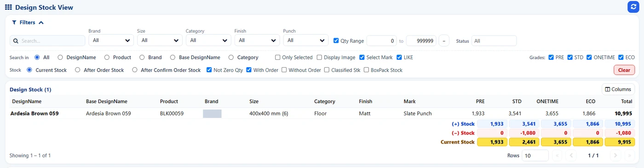Sort by Size column header
The height and width of the screenshot is (168, 644).
(254, 101)
